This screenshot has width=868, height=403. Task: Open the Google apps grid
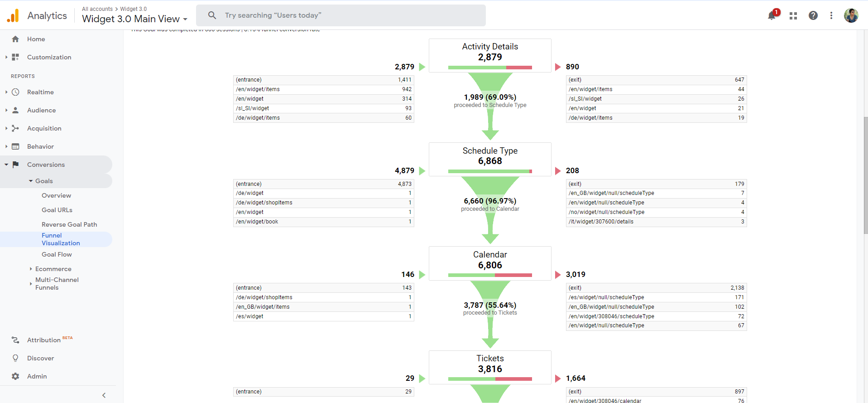tap(793, 16)
